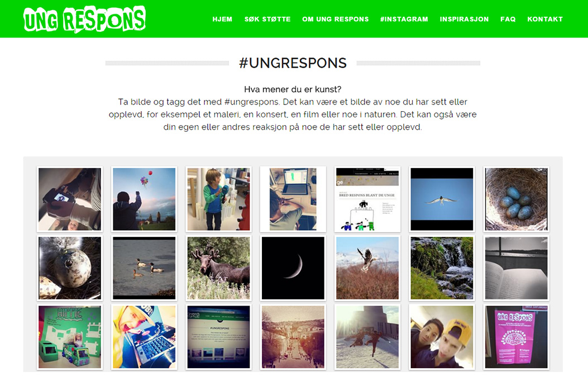Open the HJEM menu item
Viewport: 588px width, 391px height.
coord(222,19)
